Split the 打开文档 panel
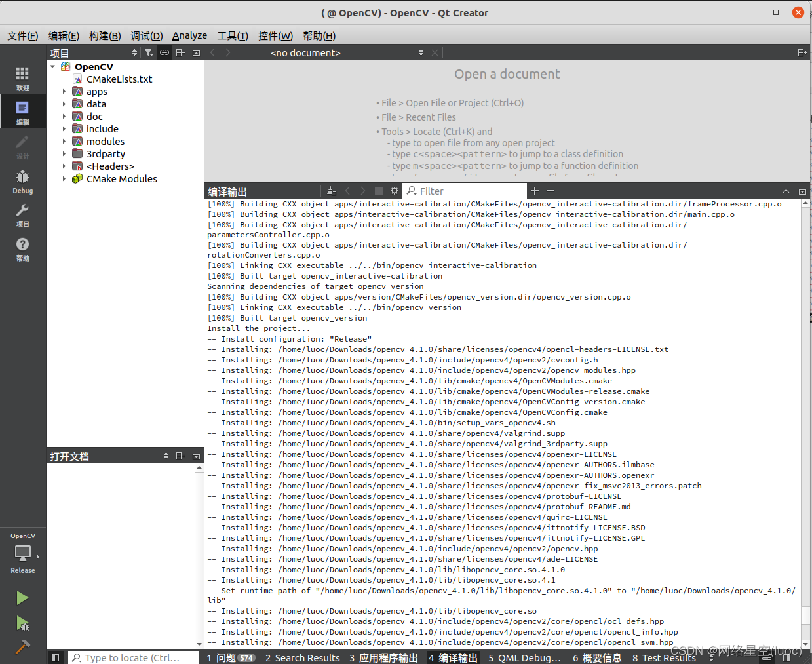The width and height of the screenshot is (812, 664). click(181, 456)
